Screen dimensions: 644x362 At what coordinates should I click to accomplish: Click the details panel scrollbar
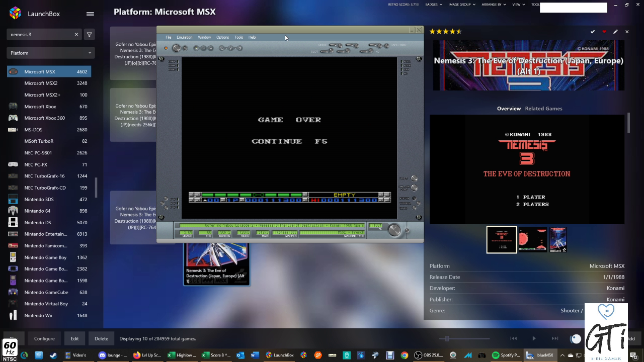click(x=628, y=123)
